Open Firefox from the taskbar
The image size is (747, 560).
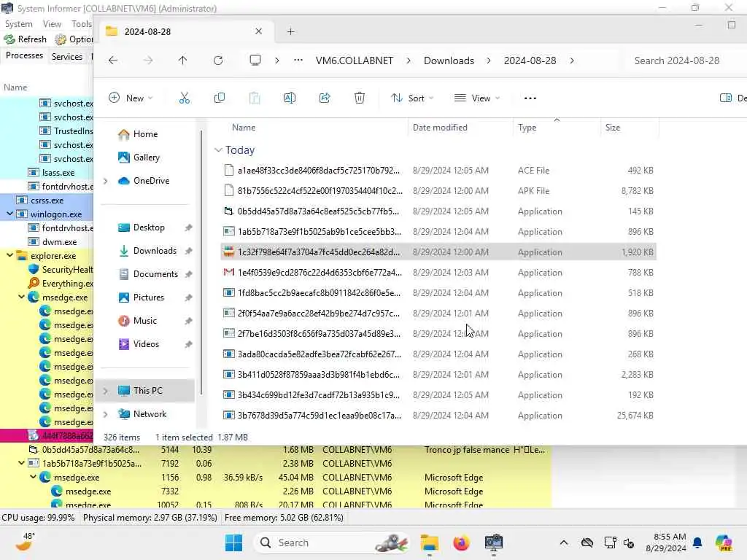461,542
